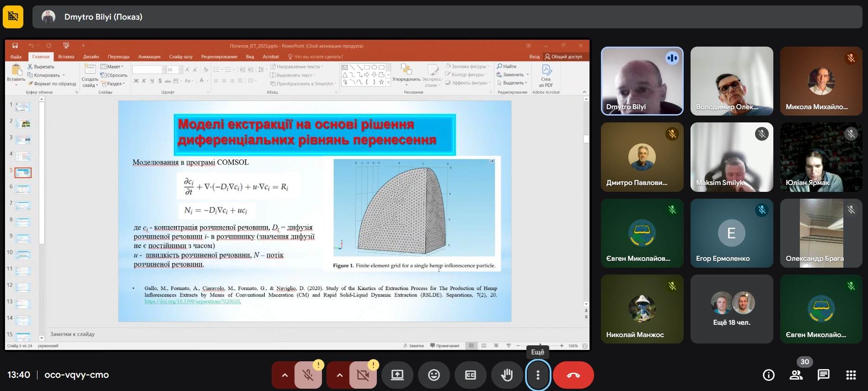The height and width of the screenshot is (391, 868).
Task: Click the PowerPoint zoom slider
Action: point(540,346)
